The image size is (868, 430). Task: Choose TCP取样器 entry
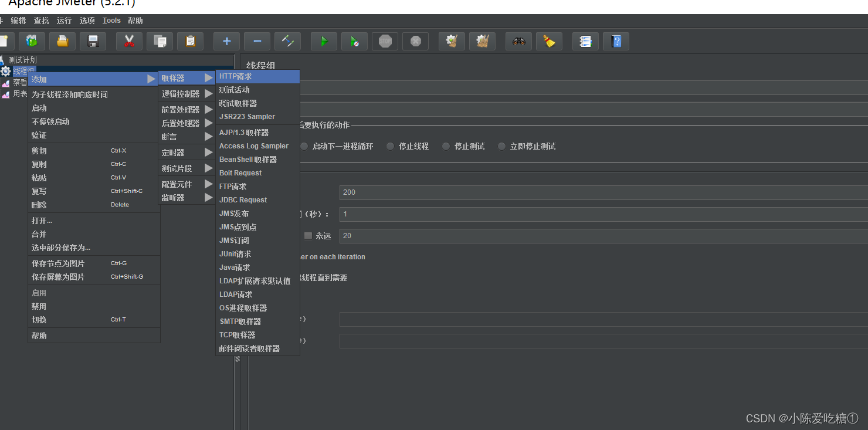point(258,335)
